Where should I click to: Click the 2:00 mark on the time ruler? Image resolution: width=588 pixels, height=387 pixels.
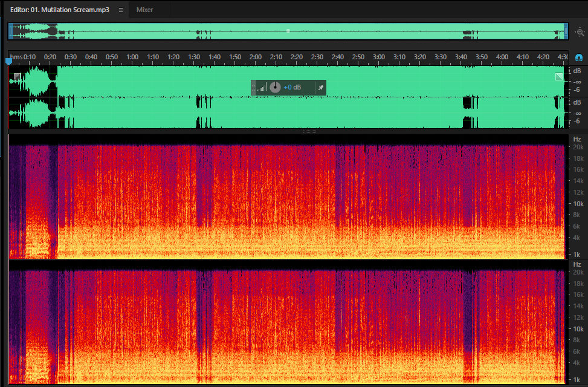point(256,57)
